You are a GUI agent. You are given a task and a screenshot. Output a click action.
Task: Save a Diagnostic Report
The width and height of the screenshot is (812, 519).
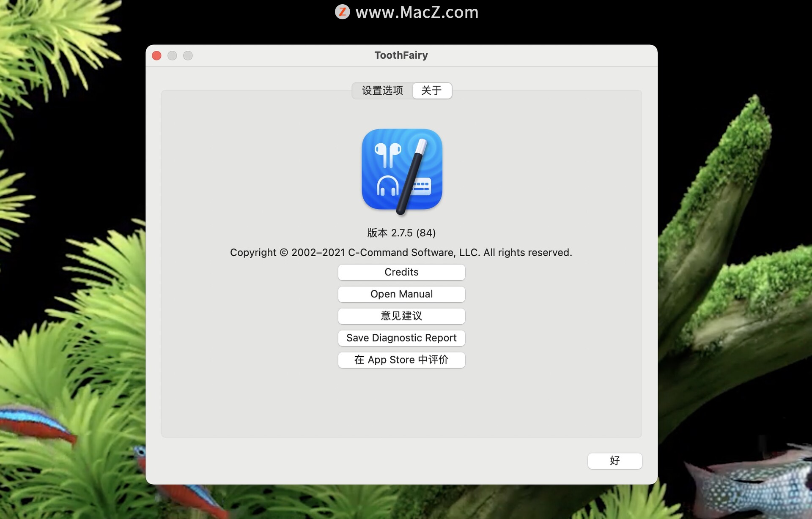pos(401,338)
